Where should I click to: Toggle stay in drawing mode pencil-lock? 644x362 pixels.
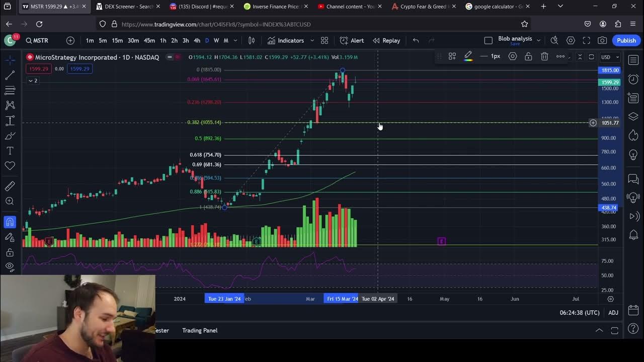[10, 237]
